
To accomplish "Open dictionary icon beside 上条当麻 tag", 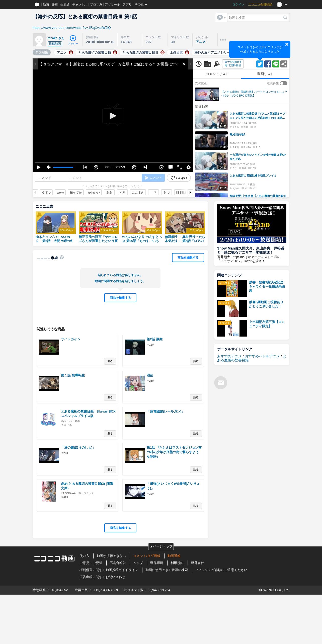I will pyautogui.click(x=187, y=52).
